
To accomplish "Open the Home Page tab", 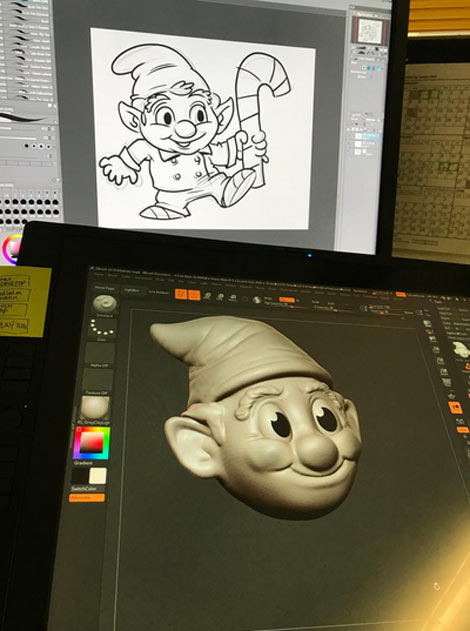I will (105, 288).
